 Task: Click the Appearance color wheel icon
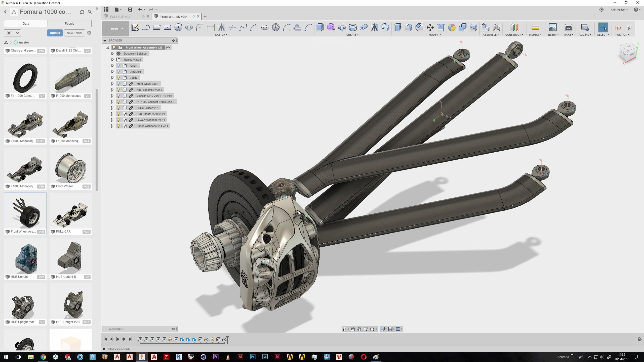(452, 27)
